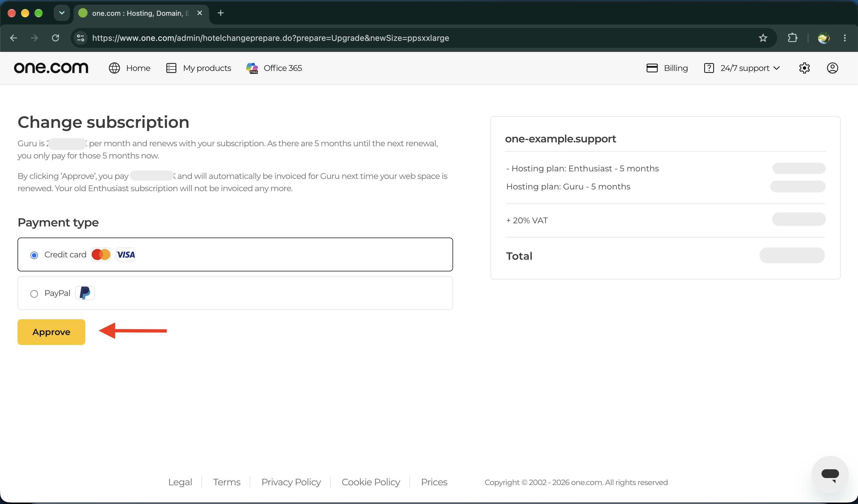Click the one.com logo
The height and width of the screenshot is (504, 858).
(x=51, y=68)
